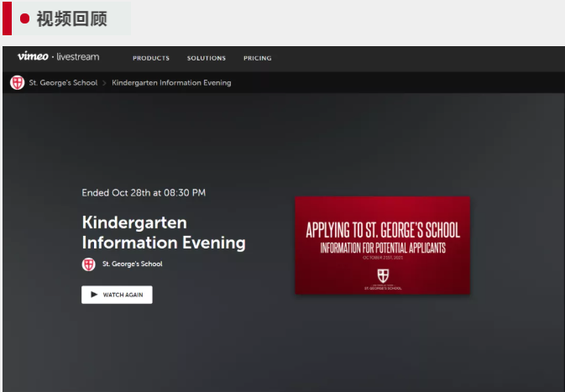Select Kindergarten Information Evening breadcrumb
This screenshot has height=392, width=565.
(171, 83)
